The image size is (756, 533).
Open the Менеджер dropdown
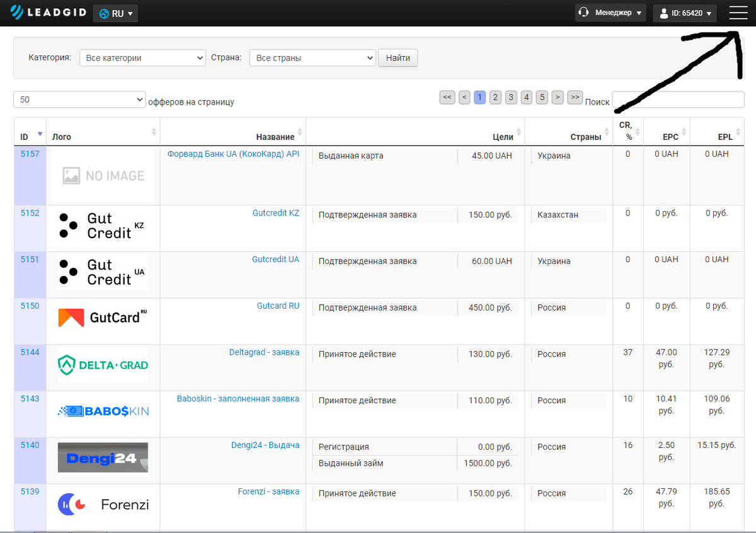coord(610,13)
